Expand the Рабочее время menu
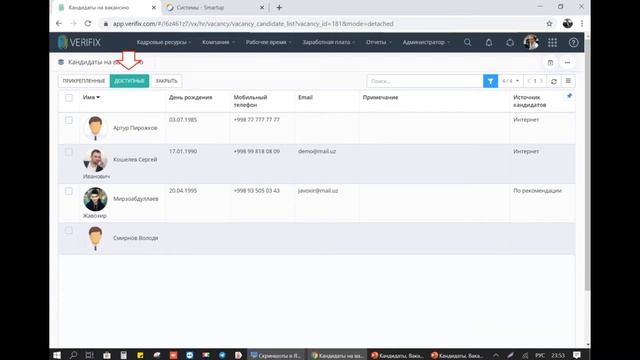This screenshot has height=360, width=640. pyautogui.click(x=268, y=42)
